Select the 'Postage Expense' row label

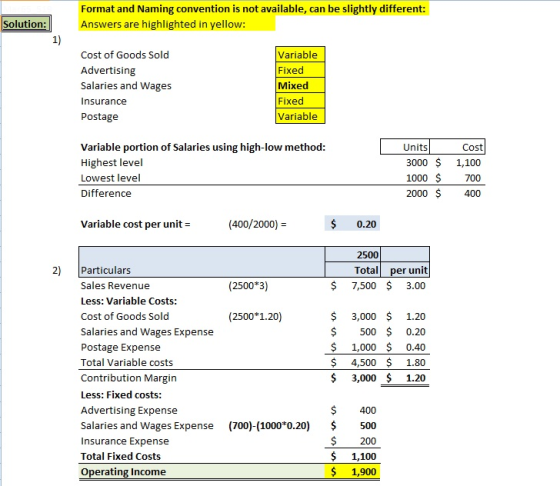coord(120,347)
